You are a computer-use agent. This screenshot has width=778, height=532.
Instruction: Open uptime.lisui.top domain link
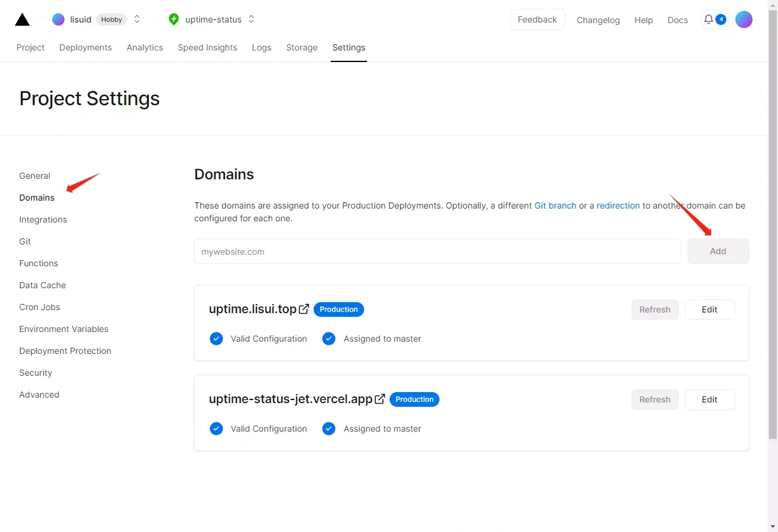click(x=253, y=309)
